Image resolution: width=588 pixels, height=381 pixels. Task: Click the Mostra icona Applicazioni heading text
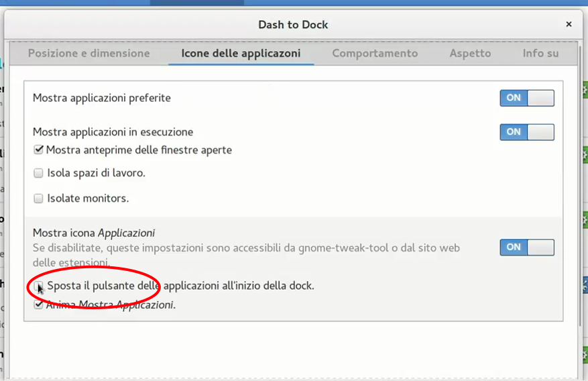(94, 233)
